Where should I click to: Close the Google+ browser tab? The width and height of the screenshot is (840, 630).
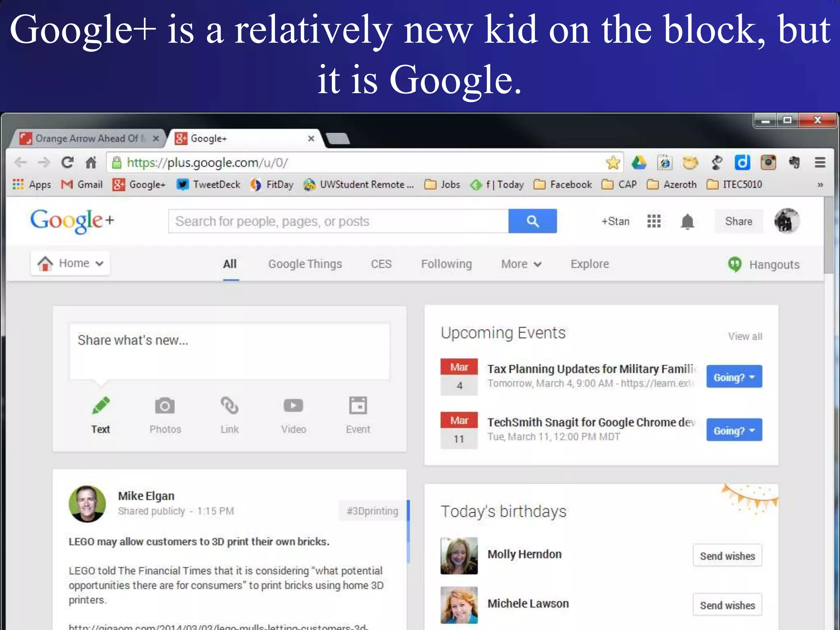point(311,139)
